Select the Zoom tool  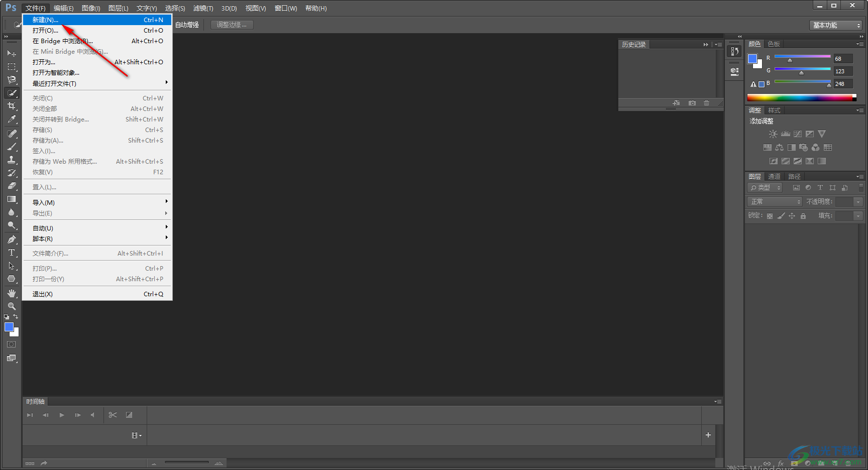(12, 306)
